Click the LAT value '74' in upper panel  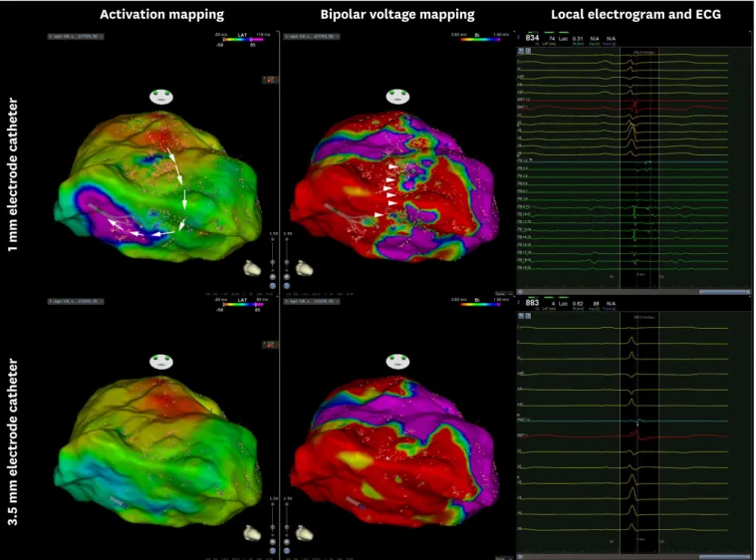click(552, 38)
